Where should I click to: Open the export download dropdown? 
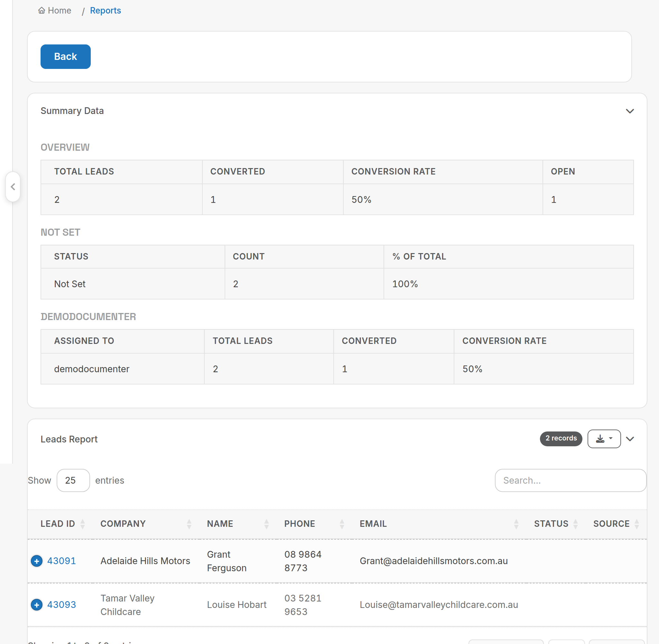pyautogui.click(x=604, y=439)
